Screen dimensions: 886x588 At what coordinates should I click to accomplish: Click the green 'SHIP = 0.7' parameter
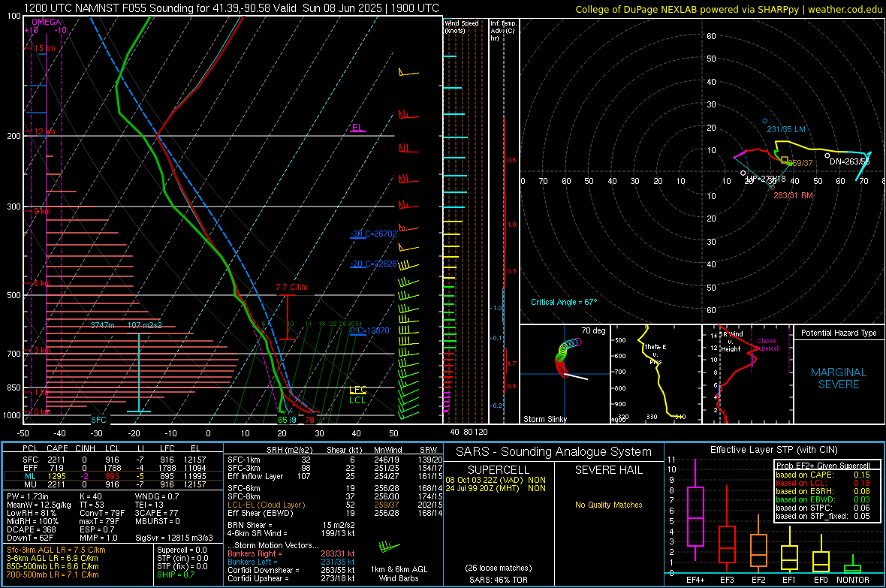tap(176, 575)
